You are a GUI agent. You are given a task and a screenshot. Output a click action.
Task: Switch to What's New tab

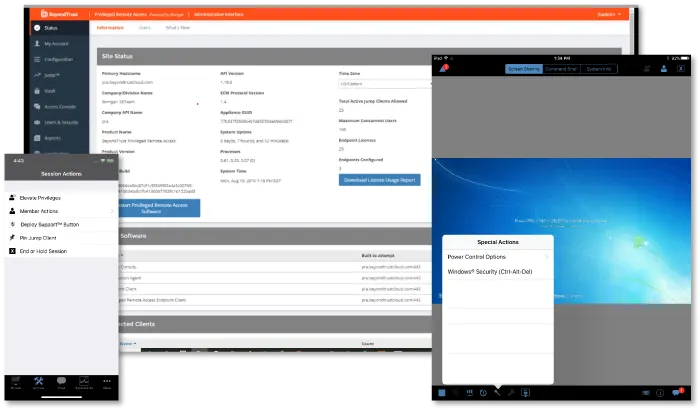click(x=178, y=28)
